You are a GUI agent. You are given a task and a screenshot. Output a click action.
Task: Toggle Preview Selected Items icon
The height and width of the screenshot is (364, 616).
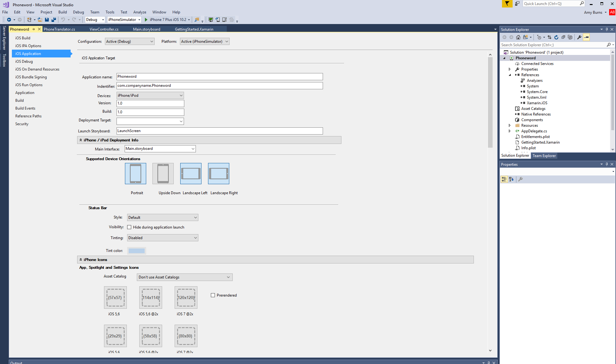[x=586, y=37]
